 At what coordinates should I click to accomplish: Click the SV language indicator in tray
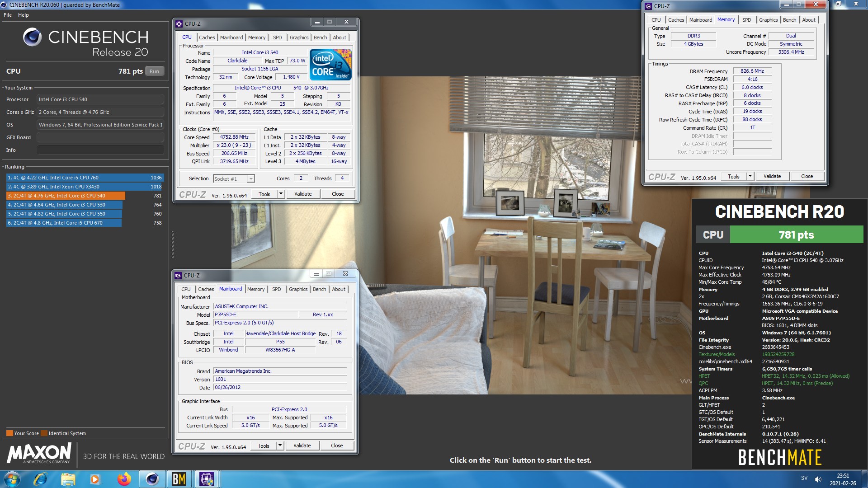(804, 478)
